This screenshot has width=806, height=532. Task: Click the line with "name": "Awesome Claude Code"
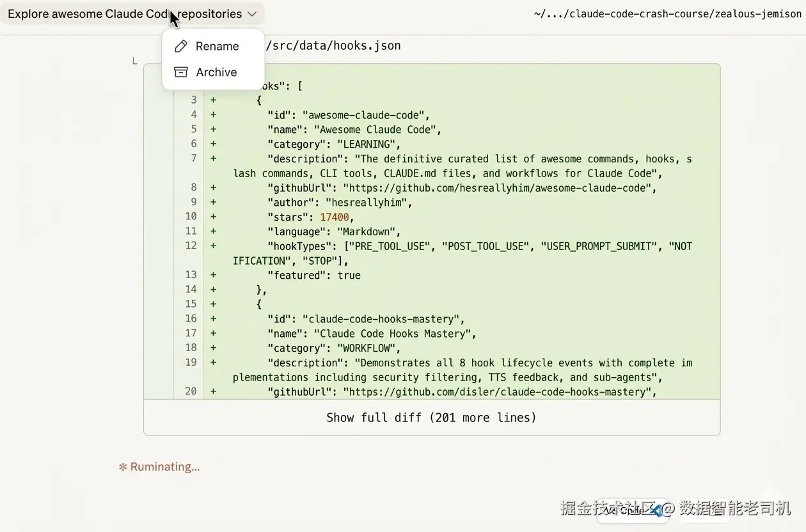click(354, 130)
